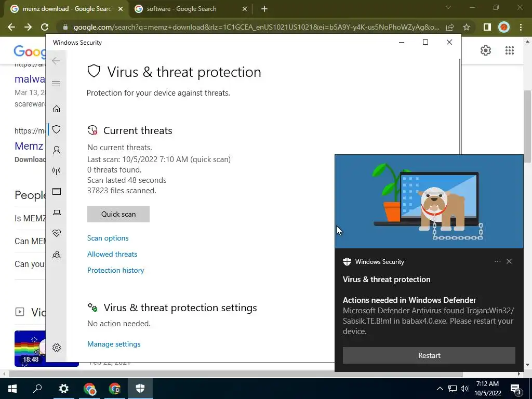Screen dimensions: 532x399
Task: Open the Windows Start menu
Action: (x=12, y=389)
